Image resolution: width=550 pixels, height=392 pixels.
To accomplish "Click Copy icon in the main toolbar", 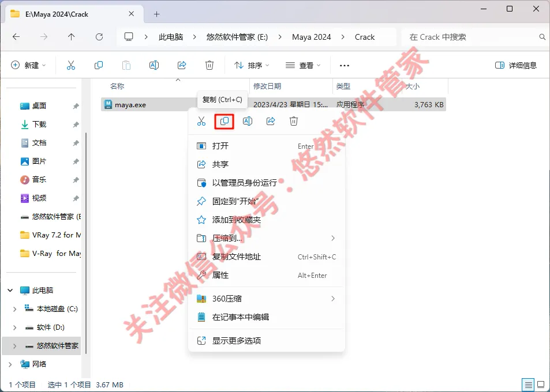I will pos(99,65).
